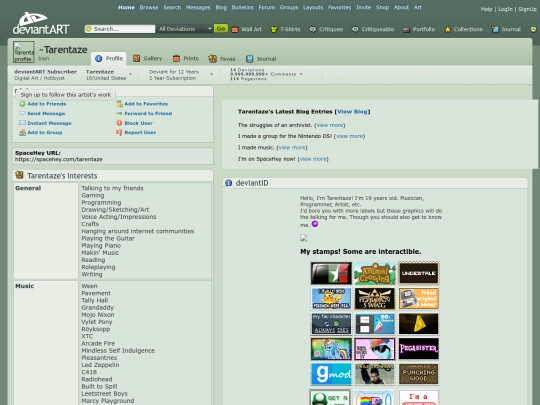Expand the Tarentaze user info arrow
540x405 pixels.
click(131, 74)
